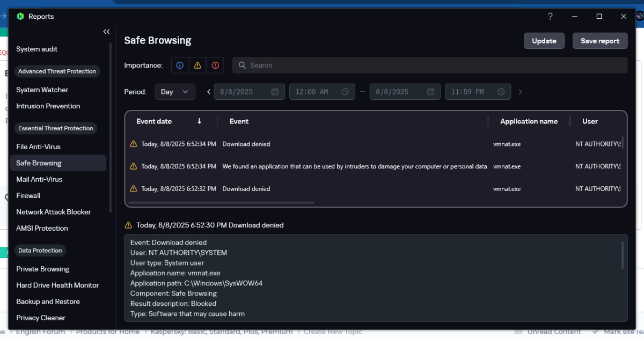Switch to the File Anti-Virus report
Screen dimensions: 644x338
tap(39, 147)
